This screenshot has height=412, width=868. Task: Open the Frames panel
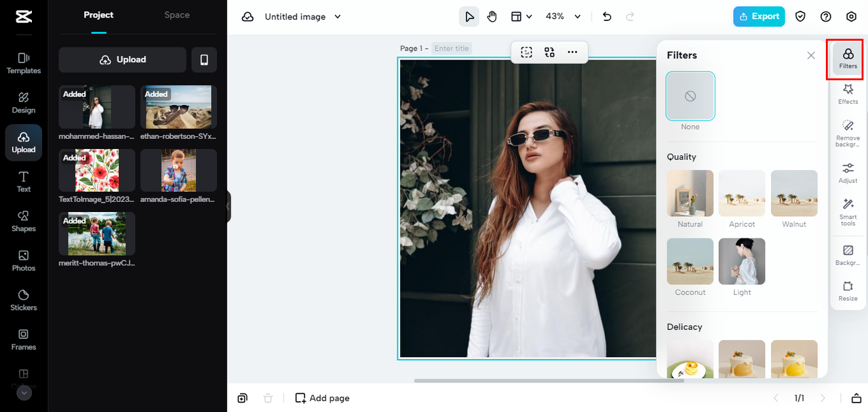24,339
